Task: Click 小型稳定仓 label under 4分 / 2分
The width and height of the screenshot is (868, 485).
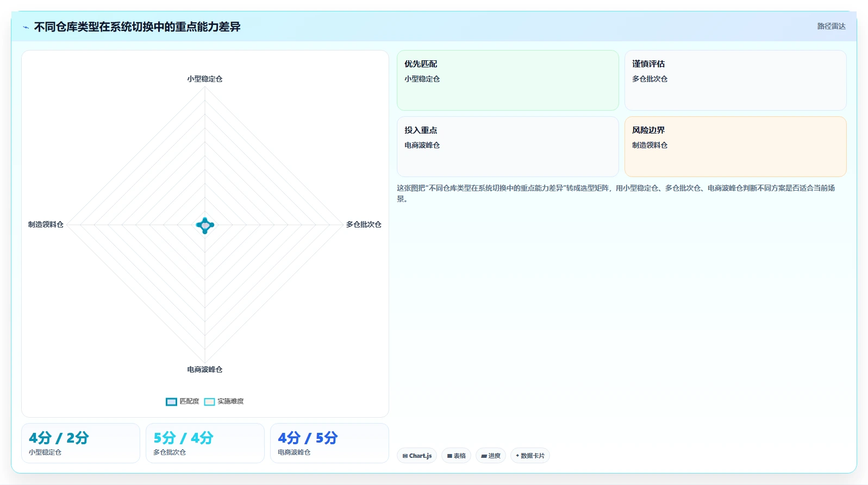Action: click(x=45, y=452)
